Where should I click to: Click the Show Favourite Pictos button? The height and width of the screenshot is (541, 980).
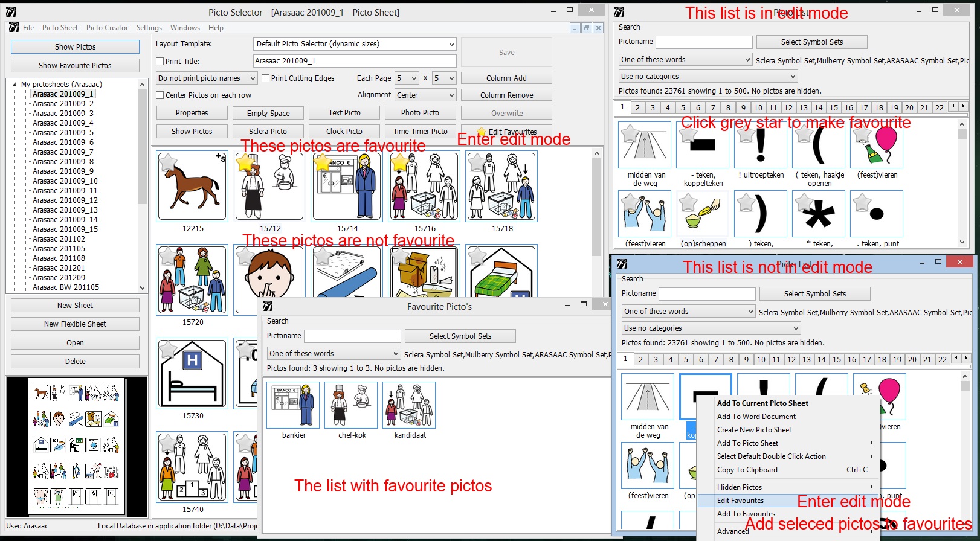[75, 66]
